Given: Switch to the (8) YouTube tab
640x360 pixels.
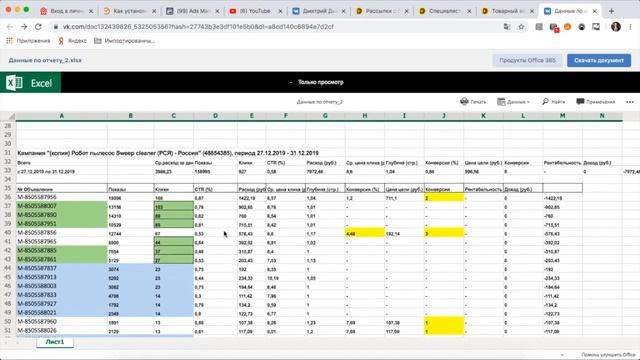Looking at the screenshot, I should click(256, 11).
